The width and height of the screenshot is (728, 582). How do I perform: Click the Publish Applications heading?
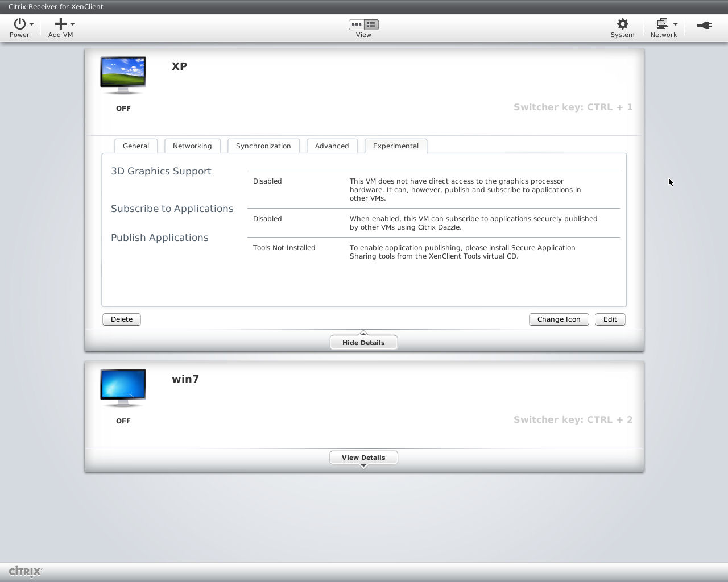coord(160,238)
